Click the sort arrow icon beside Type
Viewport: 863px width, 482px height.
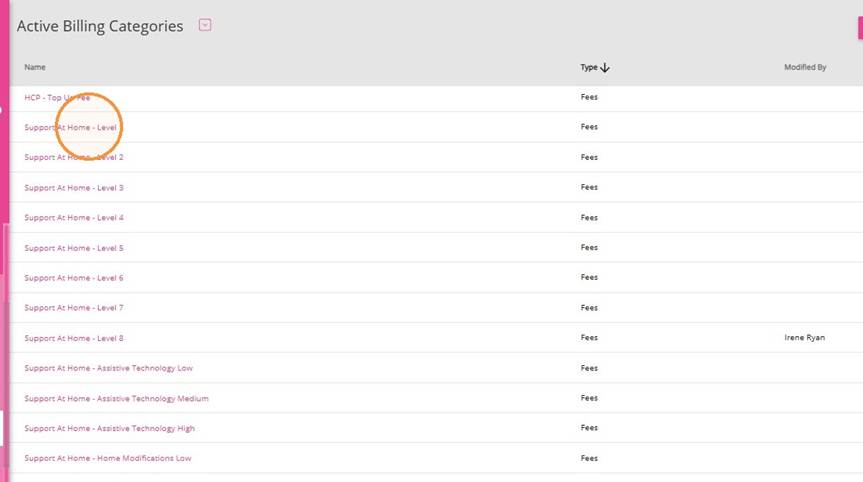tap(605, 68)
